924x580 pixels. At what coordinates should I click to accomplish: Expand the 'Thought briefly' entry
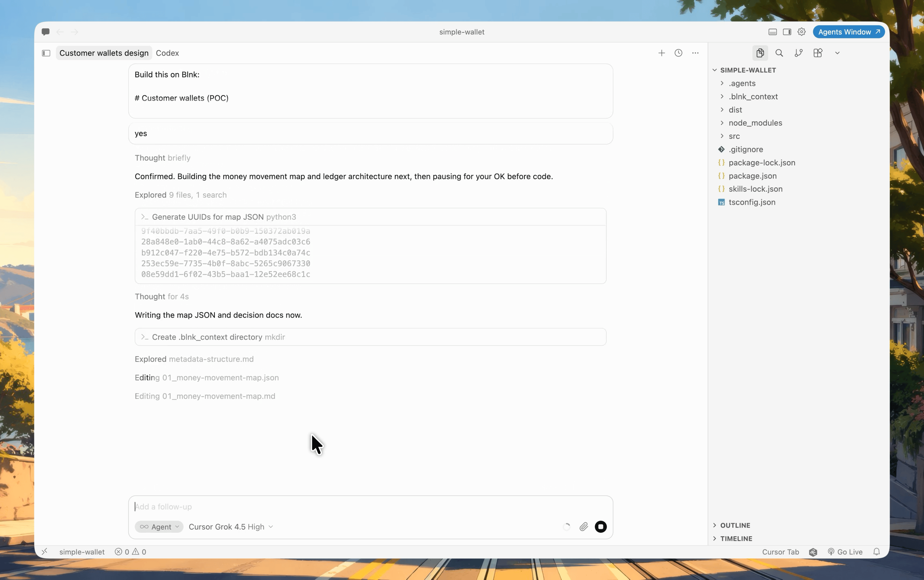pyautogui.click(x=163, y=158)
